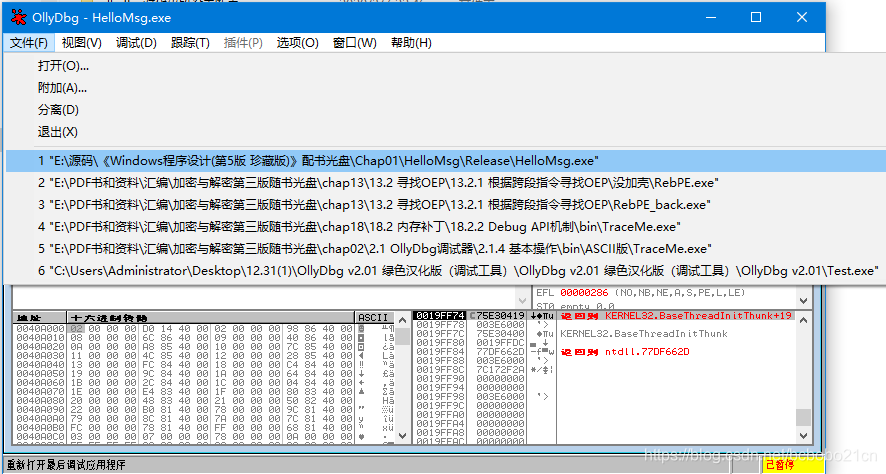
Task: Close the OllyDbg window
Action: [x=802, y=18]
